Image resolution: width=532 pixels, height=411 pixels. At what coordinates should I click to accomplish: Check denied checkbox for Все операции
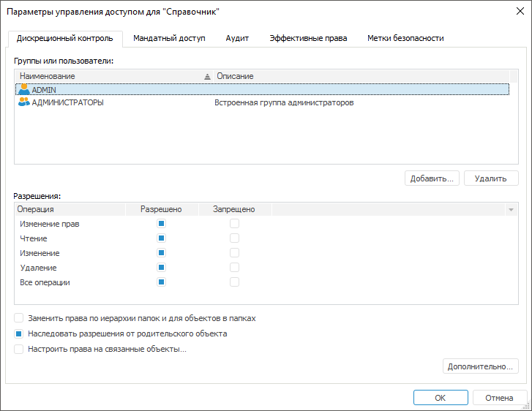coord(235,282)
